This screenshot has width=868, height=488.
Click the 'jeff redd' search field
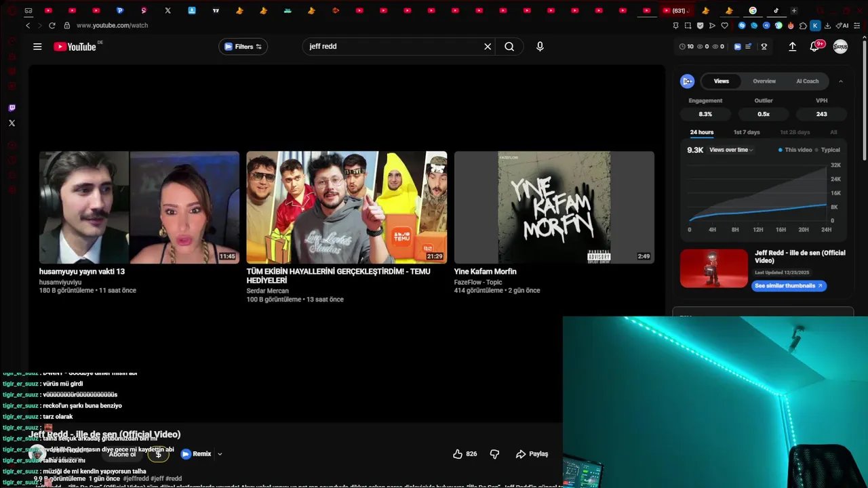tap(392, 47)
